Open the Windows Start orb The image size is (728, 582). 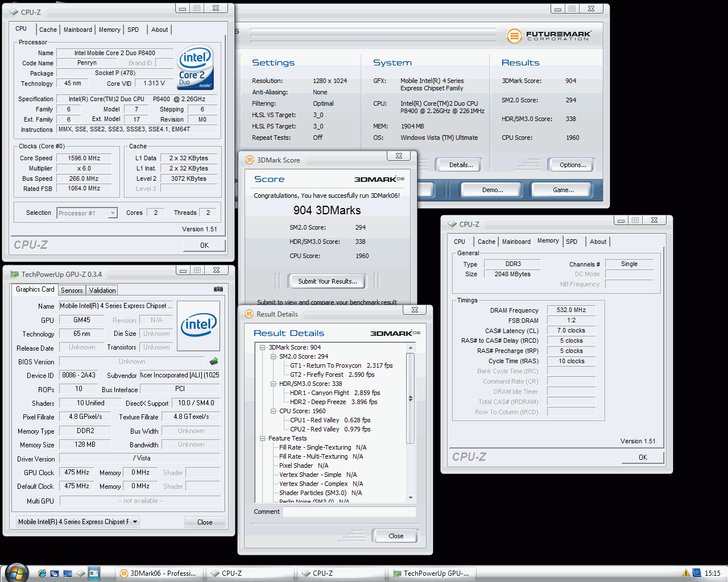16,572
